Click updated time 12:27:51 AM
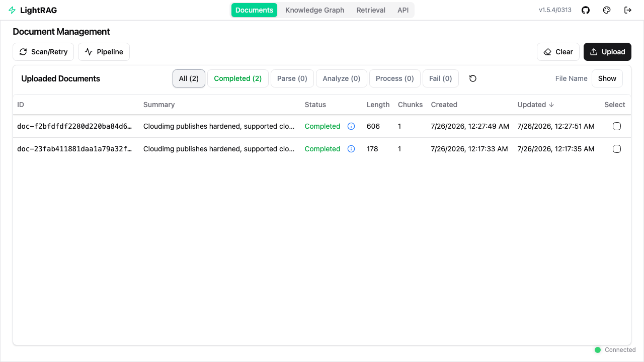Screen dimensions: 644x362 click(x=556, y=126)
